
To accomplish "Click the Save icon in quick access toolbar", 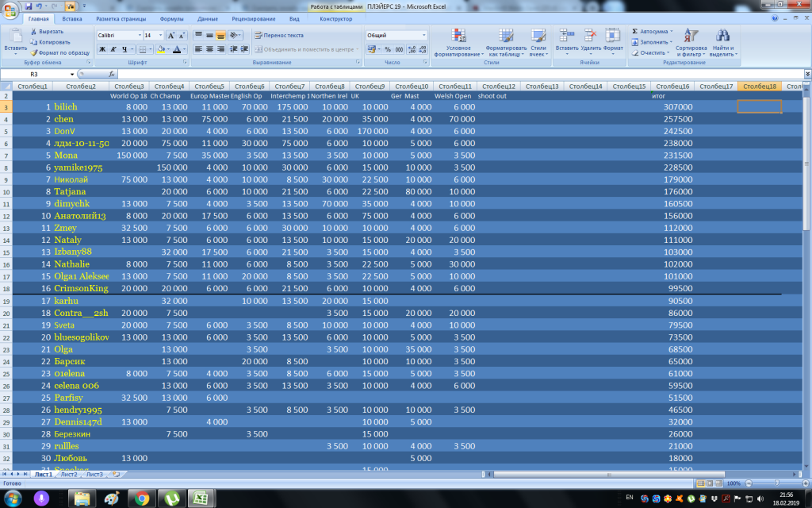I will click(29, 6).
